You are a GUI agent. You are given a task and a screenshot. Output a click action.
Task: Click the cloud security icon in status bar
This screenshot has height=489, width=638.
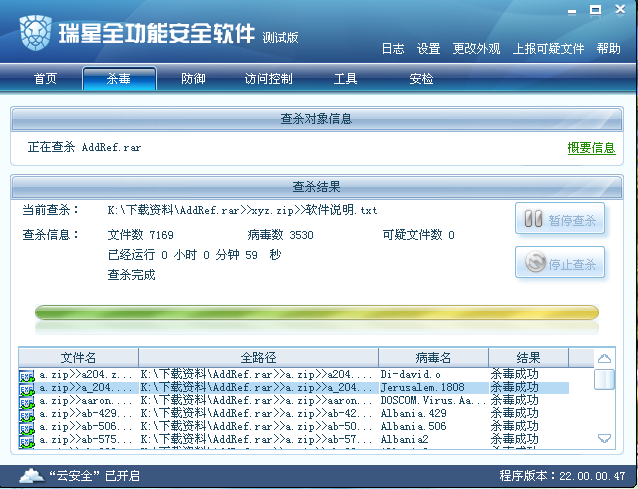coord(32,475)
